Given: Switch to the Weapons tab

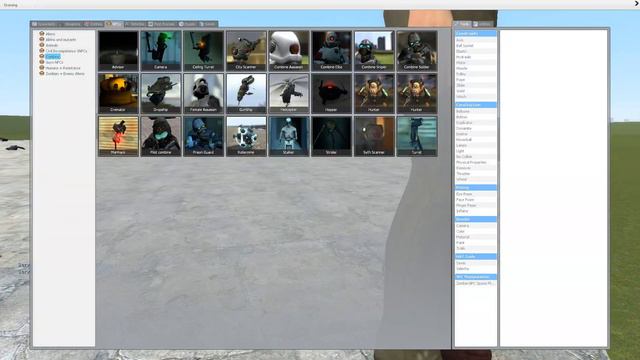Looking at the screenshot, I should pyautogui.click(x=71, y=24).
